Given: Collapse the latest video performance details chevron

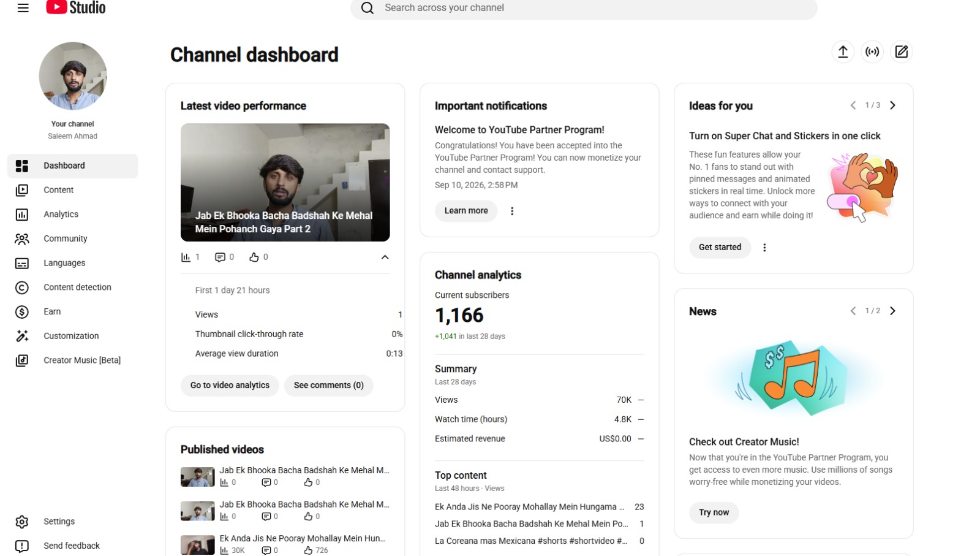Looking at the screenshot, I should click(x=385, y=257).
